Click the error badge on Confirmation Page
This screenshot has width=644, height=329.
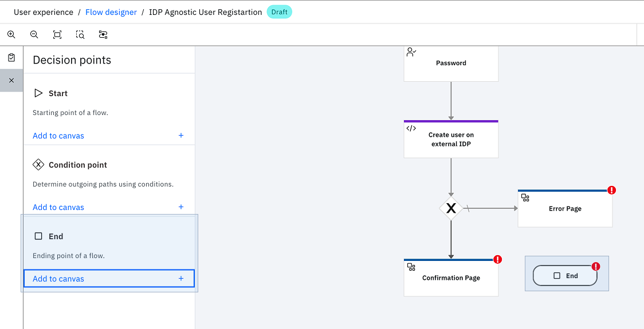[x=498, y=259]
